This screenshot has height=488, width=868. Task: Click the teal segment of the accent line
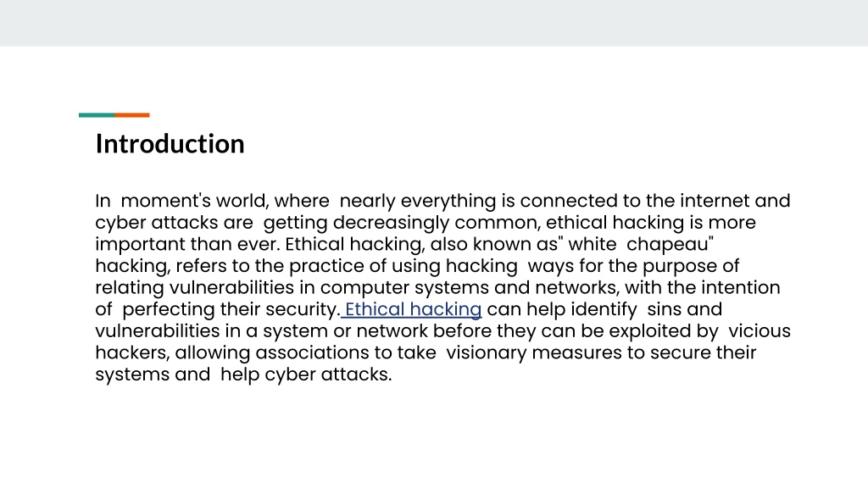click(97, 115)
